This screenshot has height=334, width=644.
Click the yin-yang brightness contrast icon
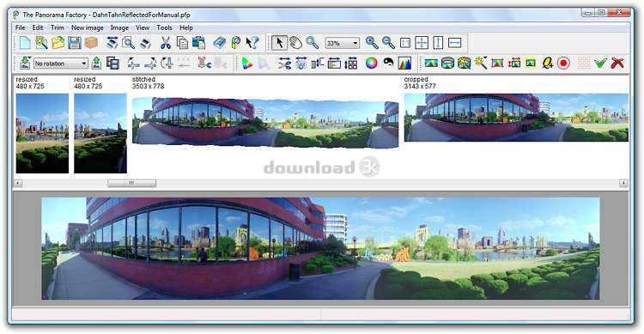[x=388, y=63]
